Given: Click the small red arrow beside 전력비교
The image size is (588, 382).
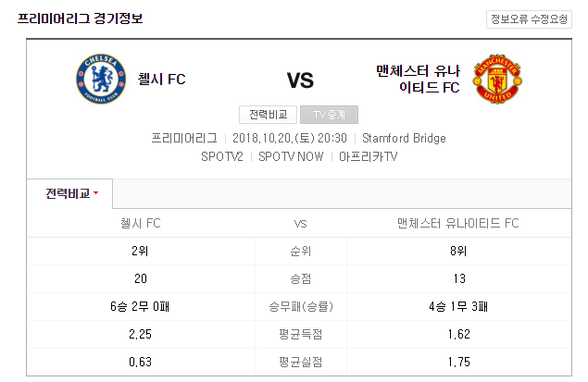Looking at the screenshot, I should (x=96, y=194).
